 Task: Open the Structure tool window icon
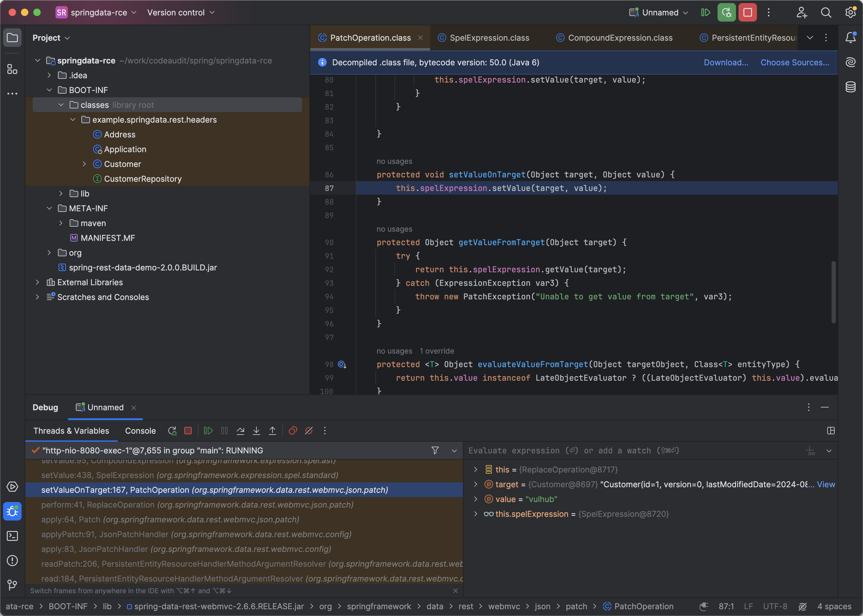click(12, 69)
